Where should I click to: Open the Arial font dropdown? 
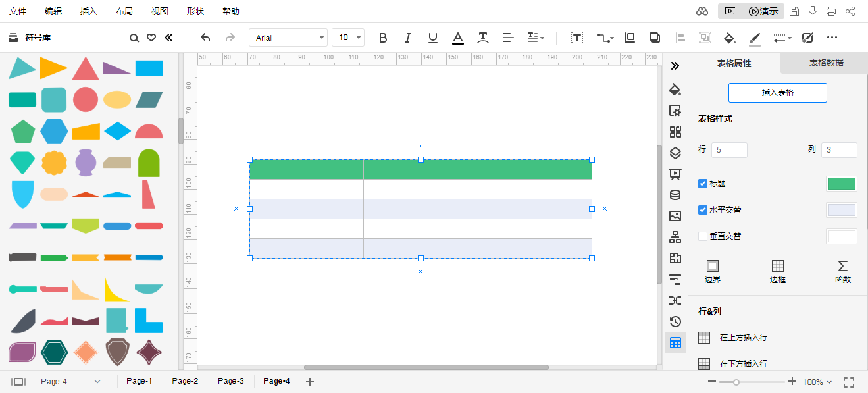(288, 38)
